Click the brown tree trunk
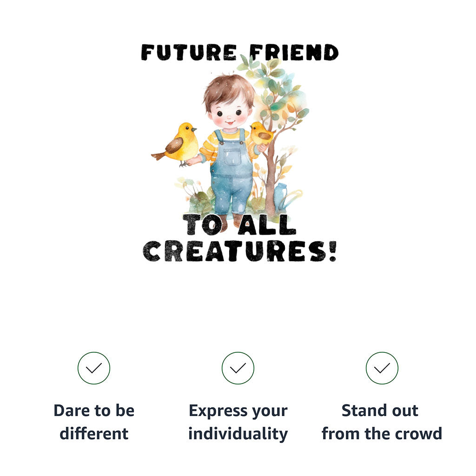 click(x=270, y=177)
